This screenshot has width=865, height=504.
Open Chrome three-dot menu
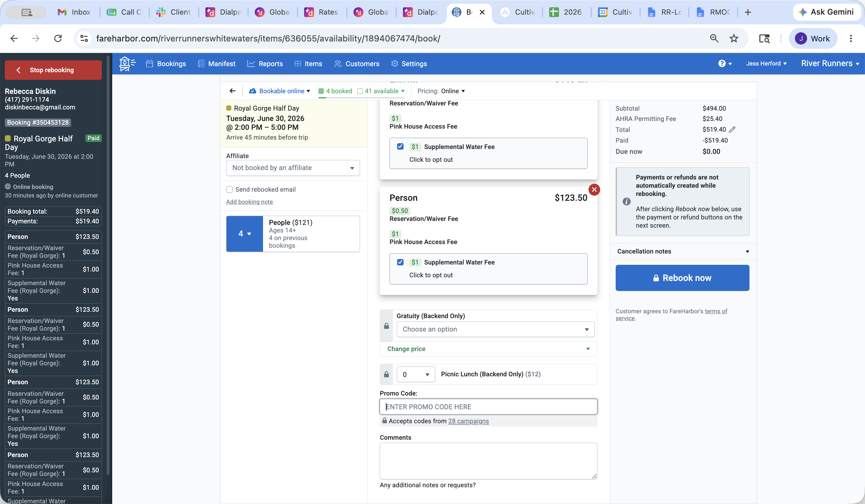coord(851,38)
